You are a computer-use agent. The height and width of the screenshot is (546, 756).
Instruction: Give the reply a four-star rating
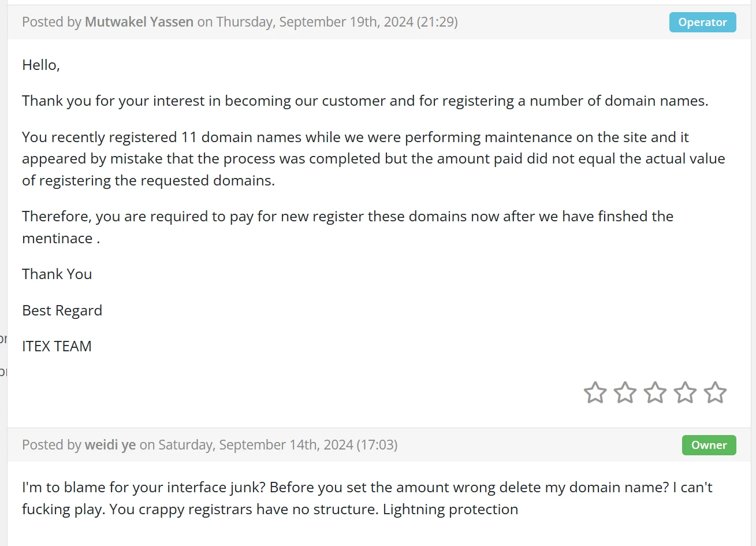(x=685, y=393)
